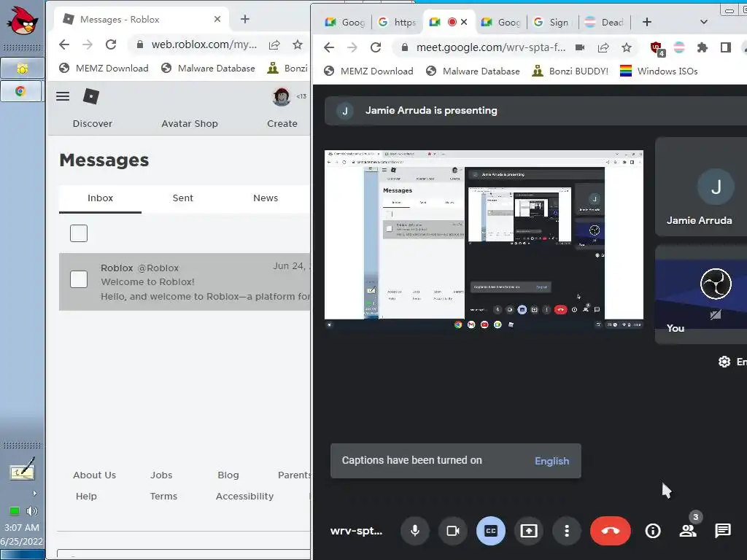Open the Roblox hamburger menu
The width and height of the screenshot is (747, 560).
63,96
